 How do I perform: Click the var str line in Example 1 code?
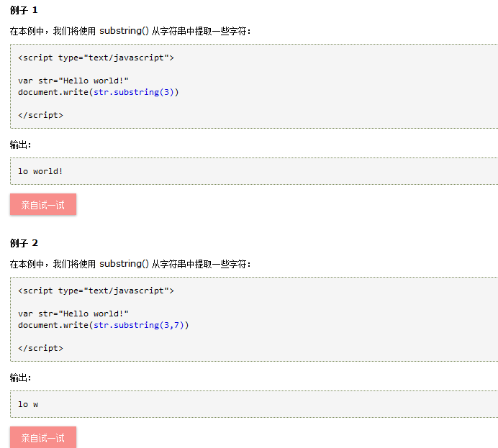point(73,81)
